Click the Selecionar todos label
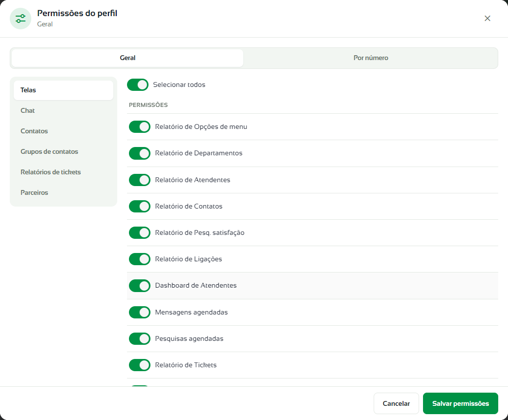 coord(179,85)
